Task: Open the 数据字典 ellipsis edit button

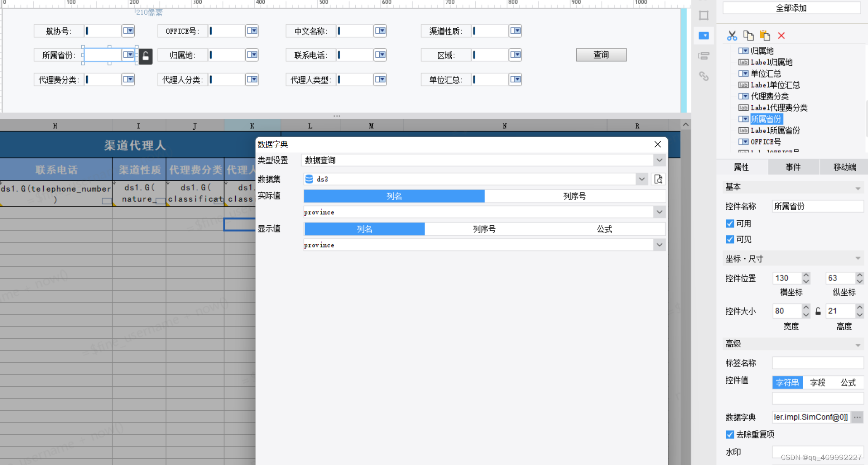Action: [857, 417]
